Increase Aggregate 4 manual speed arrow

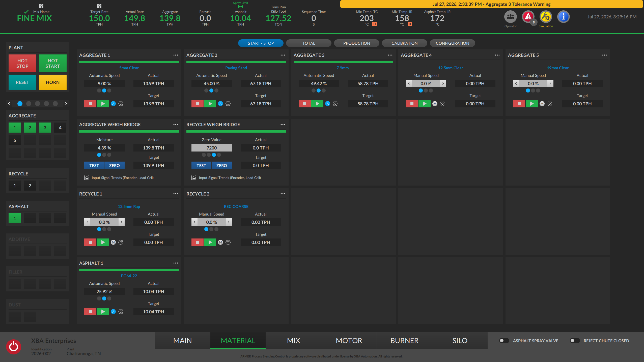click(443, 83)
